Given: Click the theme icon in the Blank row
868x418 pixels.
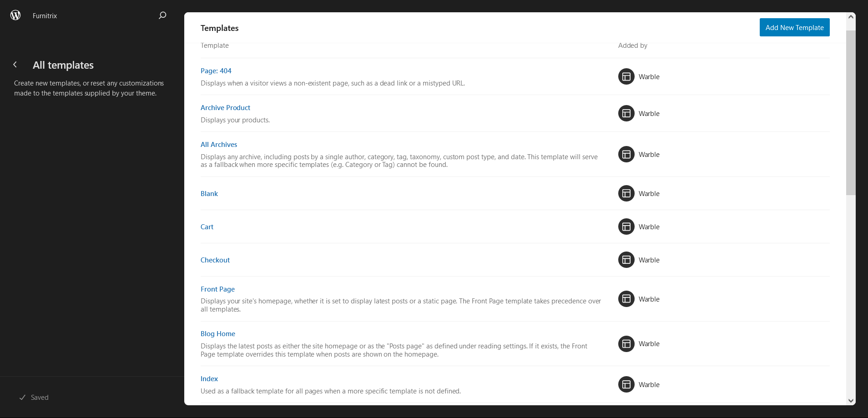Looking at the screenshot, I should (x=626, y=193).
